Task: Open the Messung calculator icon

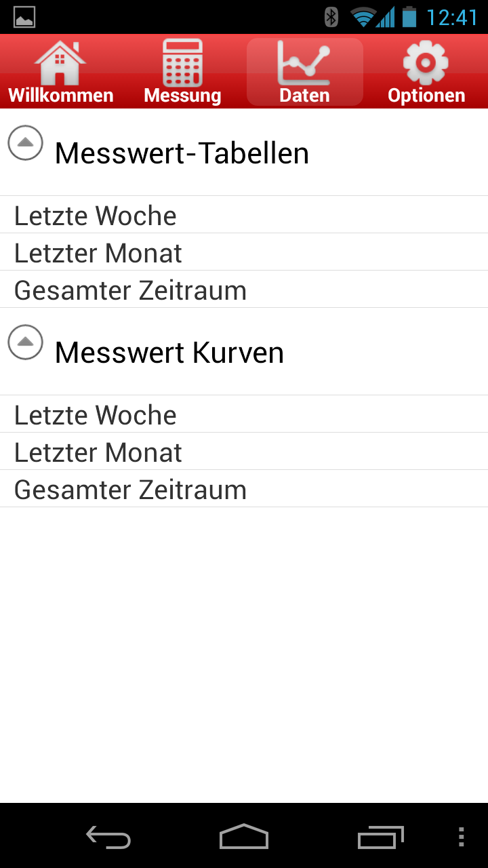Action: click(x=182, y=62)
